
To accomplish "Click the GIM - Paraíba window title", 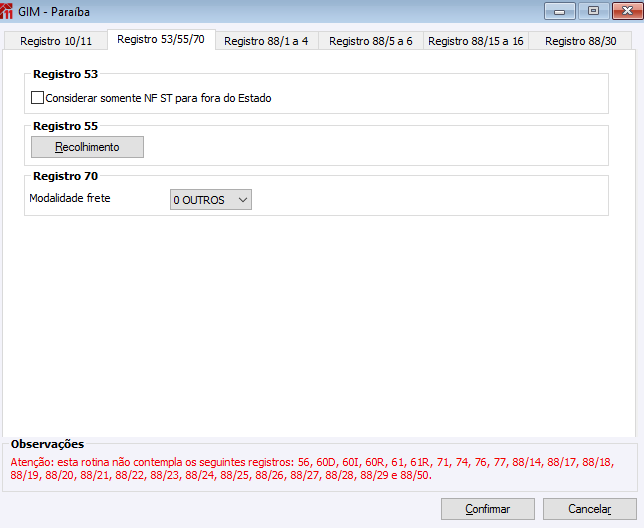I will click(x=54, y=12).
